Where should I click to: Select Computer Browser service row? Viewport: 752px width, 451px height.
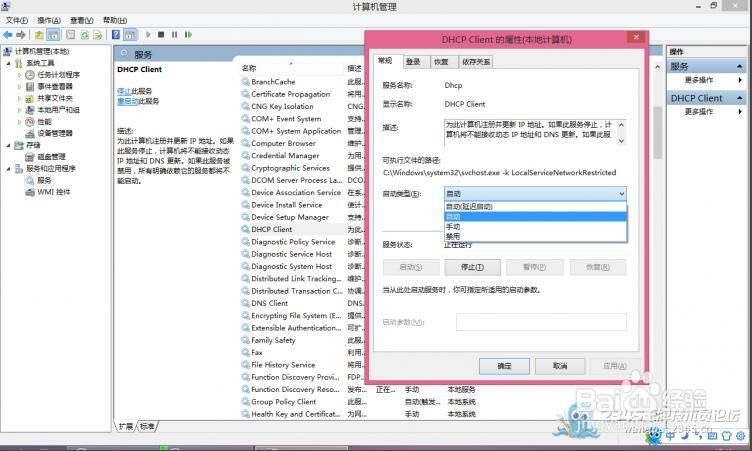283,143
